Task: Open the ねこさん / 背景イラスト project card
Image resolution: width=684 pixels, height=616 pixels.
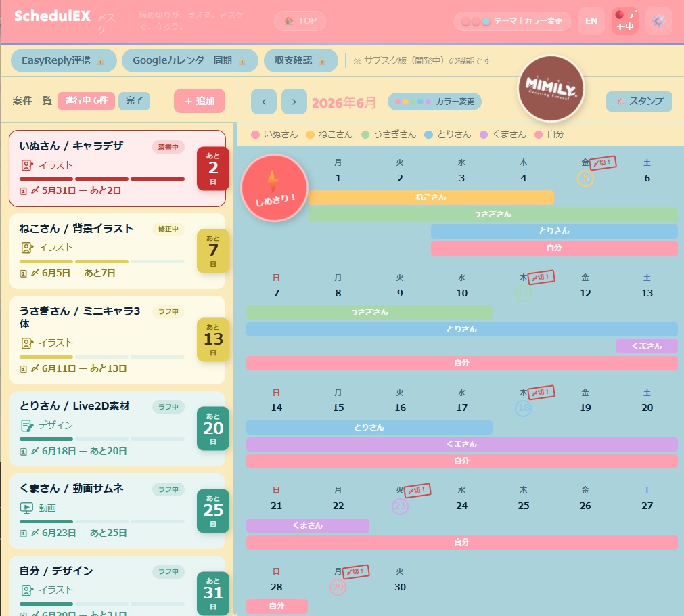Action: (117, 251)
